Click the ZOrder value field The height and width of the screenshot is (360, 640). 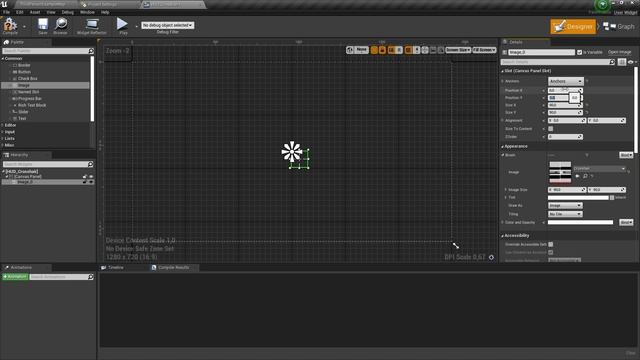click(565, 137)
